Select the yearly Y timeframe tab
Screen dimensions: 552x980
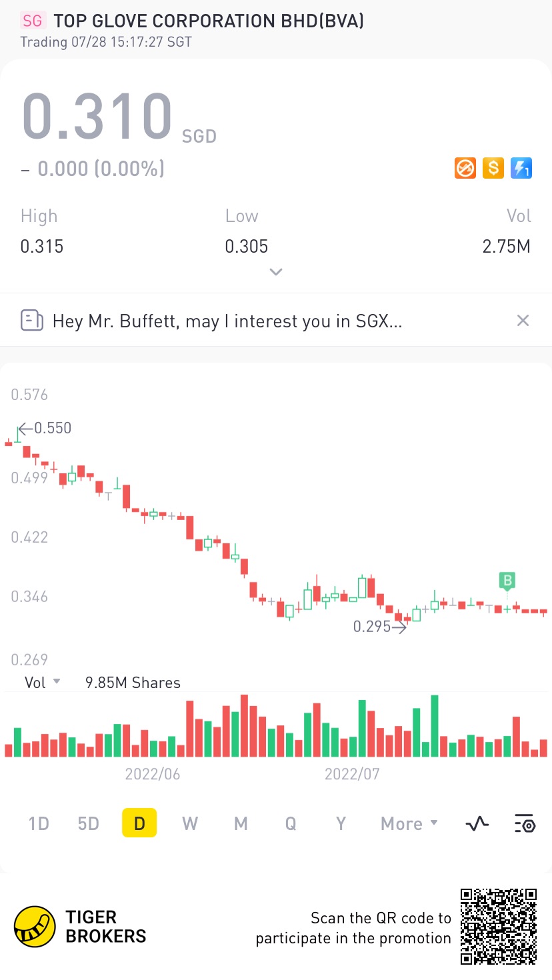341,824
